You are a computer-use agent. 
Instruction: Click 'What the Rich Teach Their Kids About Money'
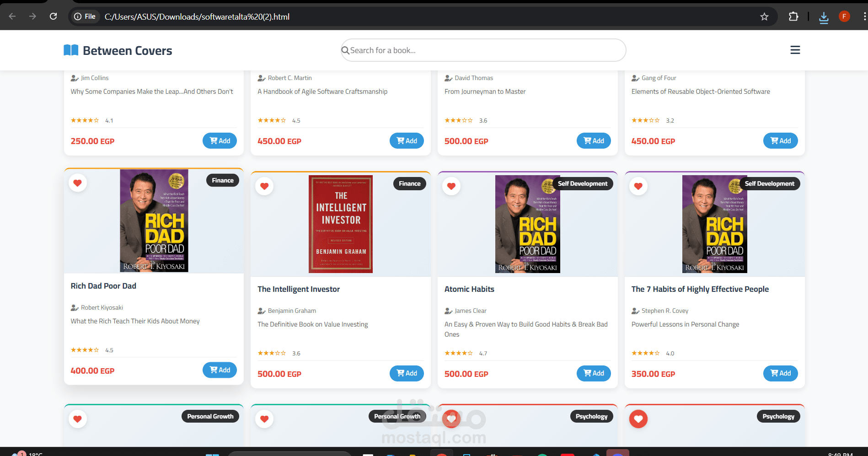click(x=135, y=321)
